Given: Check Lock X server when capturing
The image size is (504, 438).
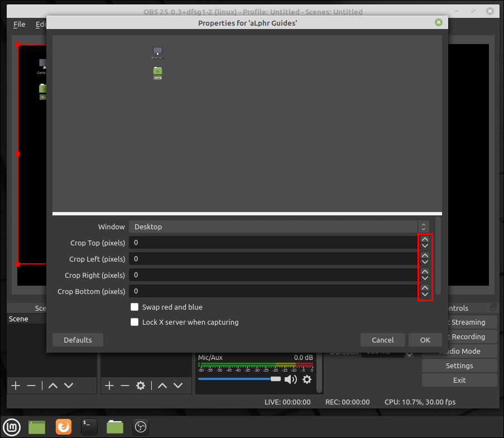Looking at the screenshot, I should point(135,322).
